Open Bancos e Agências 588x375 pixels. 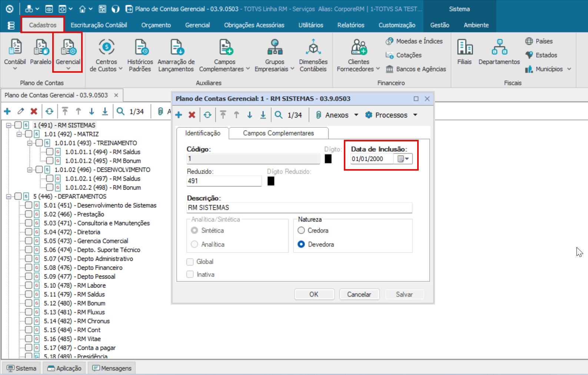coord(416,69)
